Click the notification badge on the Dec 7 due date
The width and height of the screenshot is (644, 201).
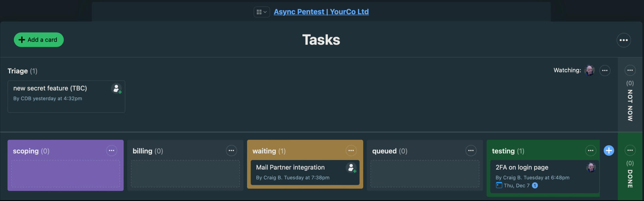click(x=535, y=185)
